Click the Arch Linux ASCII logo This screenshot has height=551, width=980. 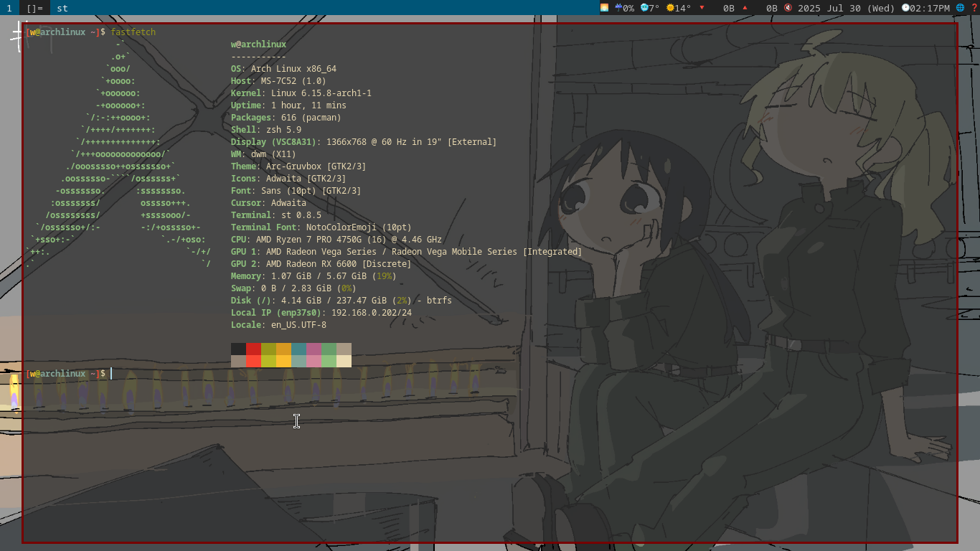118,154
